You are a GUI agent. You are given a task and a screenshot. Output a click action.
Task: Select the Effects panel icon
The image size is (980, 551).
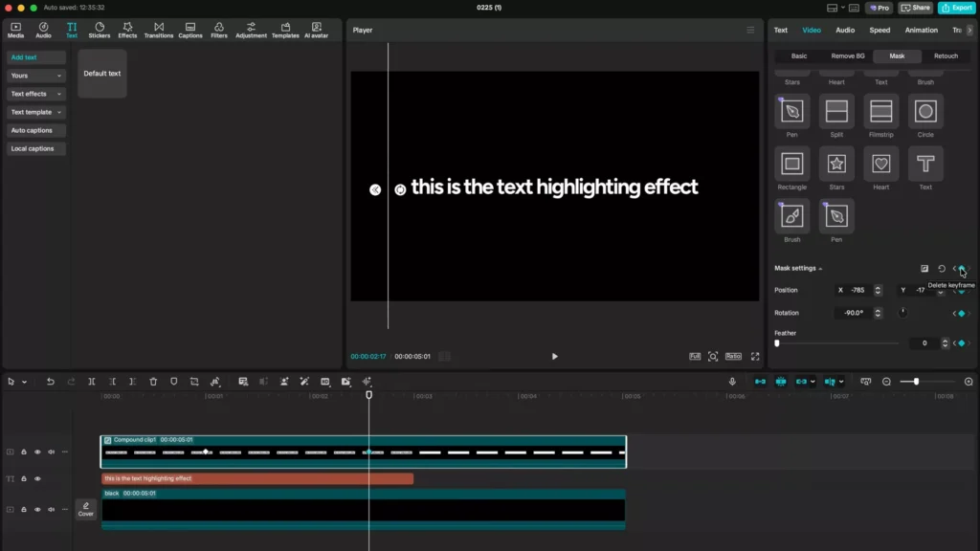click(x=129, y=30)
